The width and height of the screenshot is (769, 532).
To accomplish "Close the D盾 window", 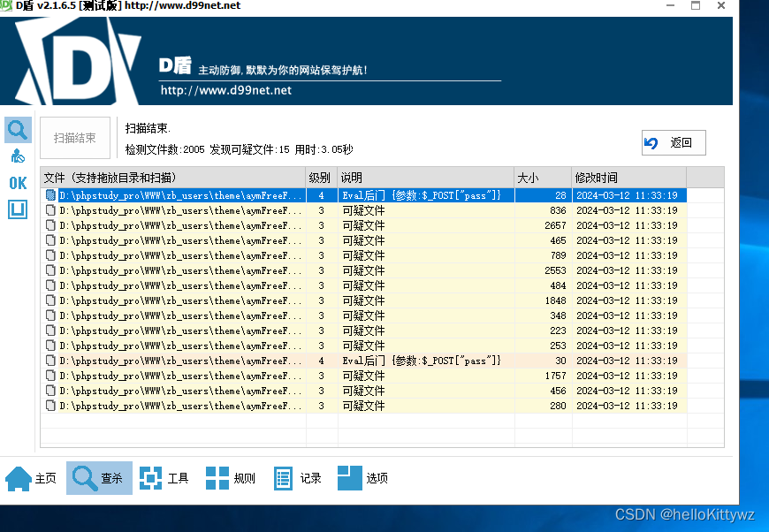I will [x=721, y=5].
